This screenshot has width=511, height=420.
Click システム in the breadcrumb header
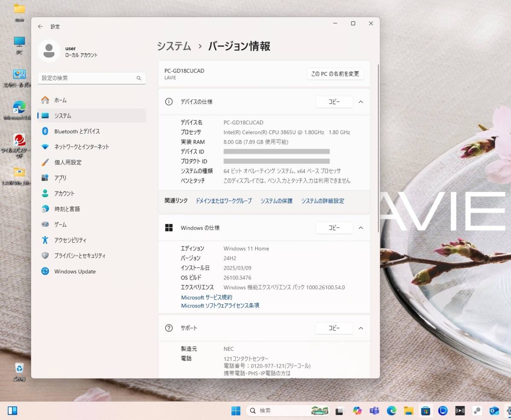coord(174,46)
